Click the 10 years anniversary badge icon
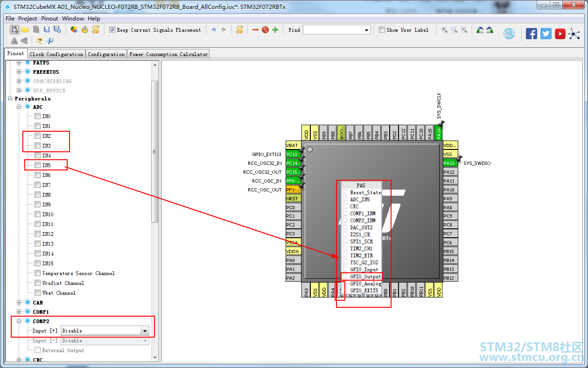This screenshot has width=588, height=368. pos(509,34)
